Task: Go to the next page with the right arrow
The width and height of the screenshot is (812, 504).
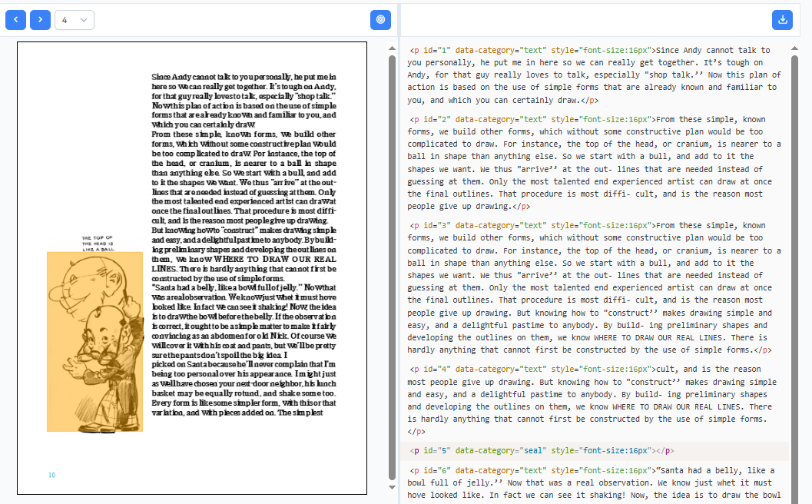Action: [40, 20]
